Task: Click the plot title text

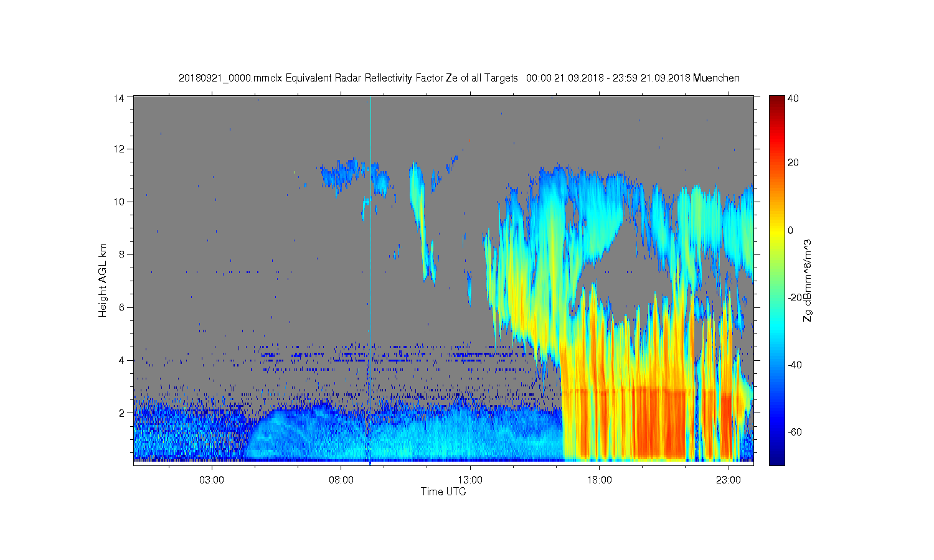Action: tap(459, 78)
